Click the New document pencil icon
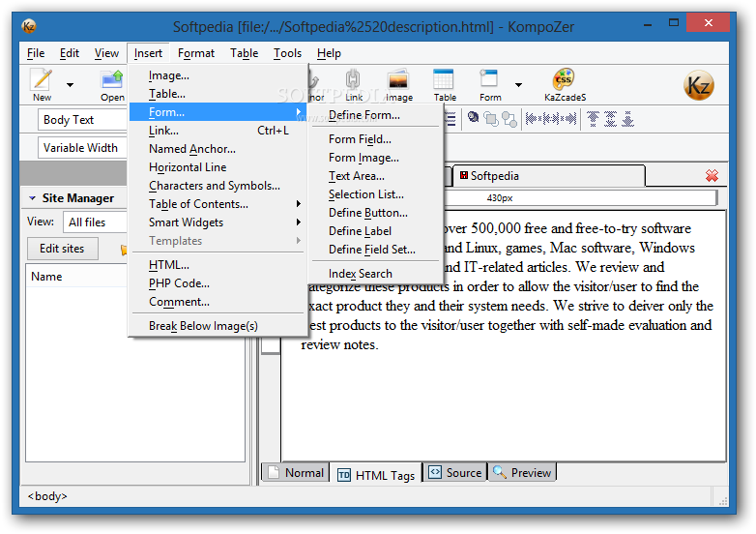 pyautogui.click(x=42, y=79)
